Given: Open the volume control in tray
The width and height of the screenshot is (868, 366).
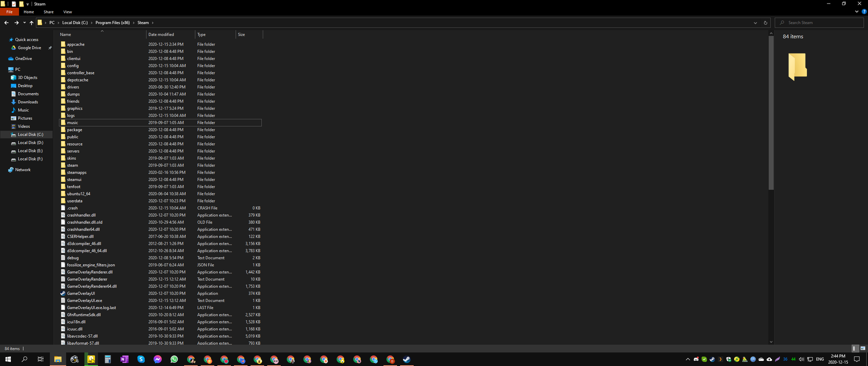Looking at the screenshot, I should [x=801, y=359].
